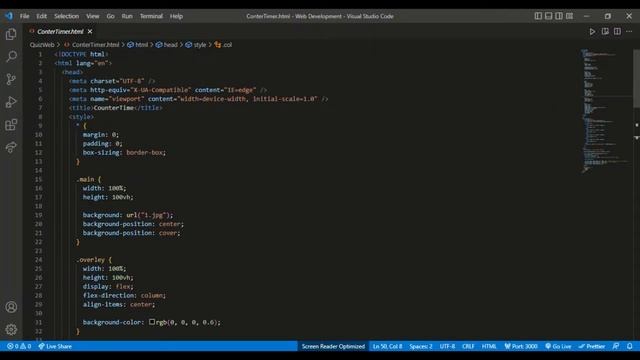Click html breadcrumb segment

[x=138, y=44]
